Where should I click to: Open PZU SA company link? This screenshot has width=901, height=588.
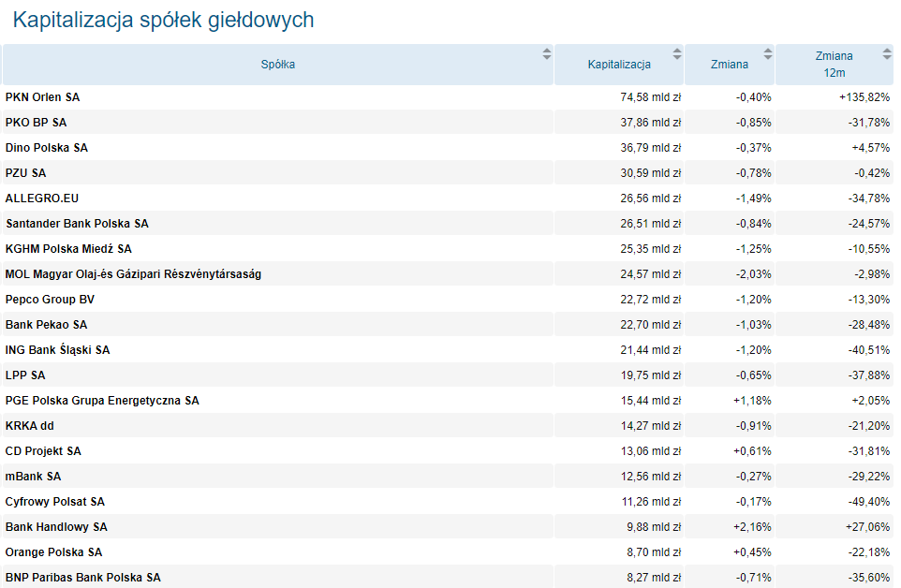click(25, 173)
